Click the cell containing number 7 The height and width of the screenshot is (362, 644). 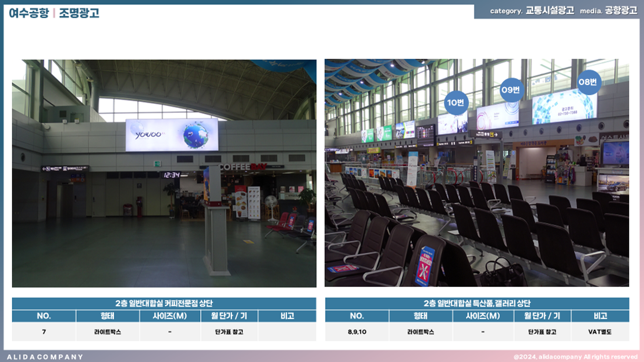[x=44, y=332]
